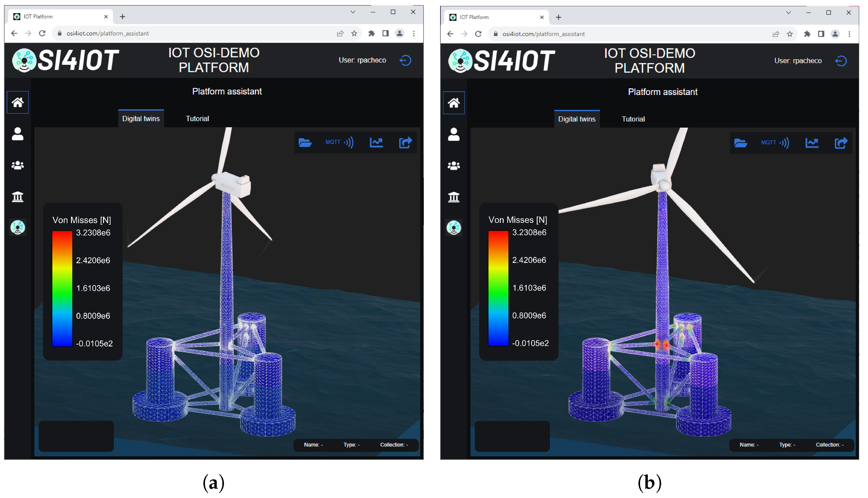This screenshot has height=498, width=868.
Task: Bookmark page with star in left browser
Action: tap(354, 34)
